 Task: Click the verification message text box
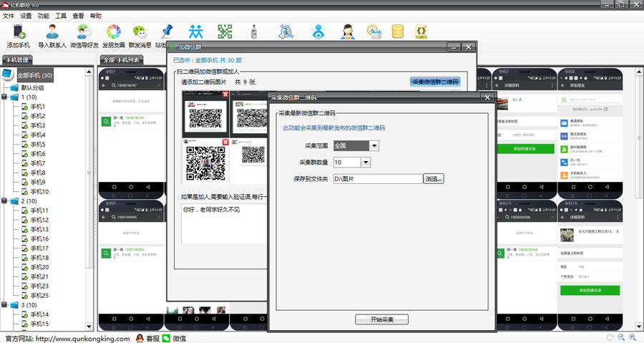click(x=224, y=224)
